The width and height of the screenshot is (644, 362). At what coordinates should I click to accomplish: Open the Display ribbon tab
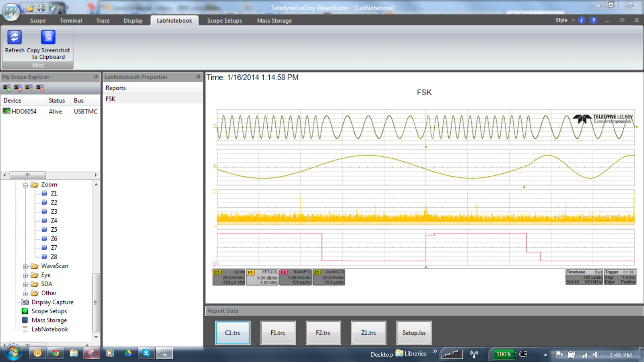click(x=133, y=21)
